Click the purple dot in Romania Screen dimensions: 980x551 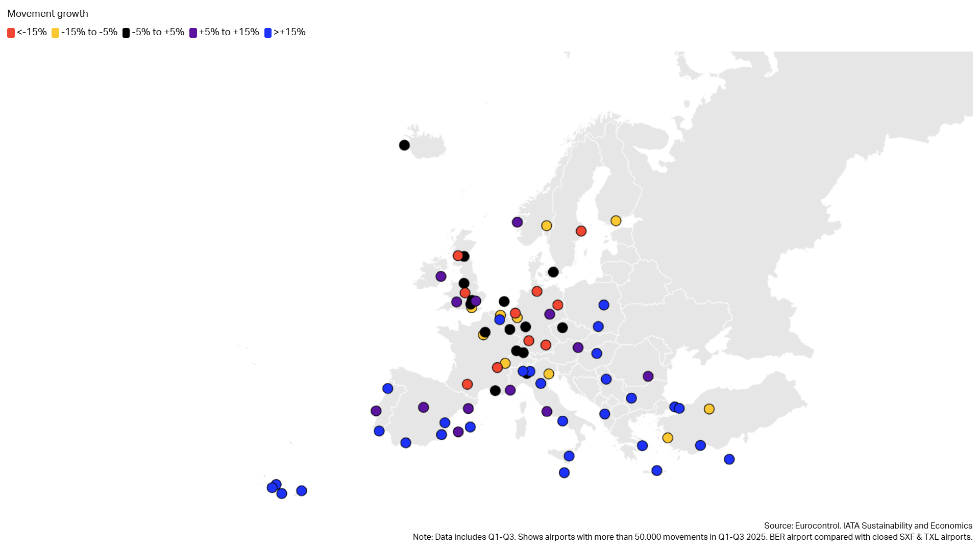coord(648,377)
